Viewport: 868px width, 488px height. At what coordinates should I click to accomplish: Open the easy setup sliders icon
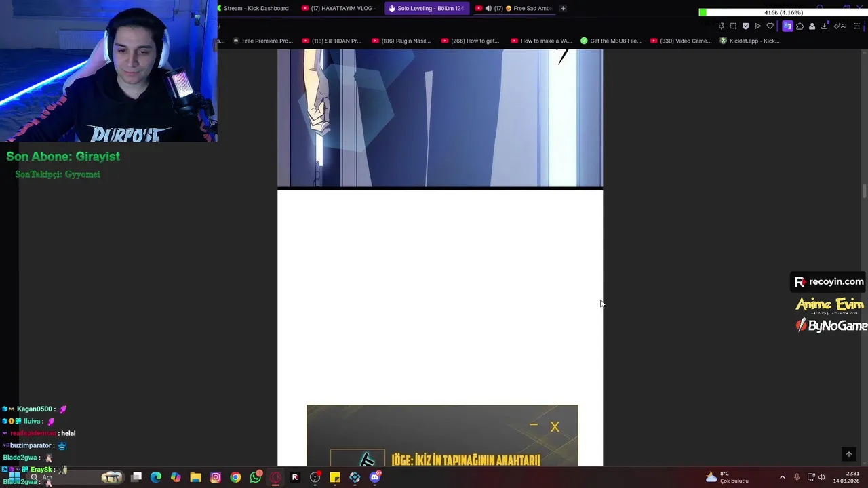pyautogui.click(x=856, y=26)
